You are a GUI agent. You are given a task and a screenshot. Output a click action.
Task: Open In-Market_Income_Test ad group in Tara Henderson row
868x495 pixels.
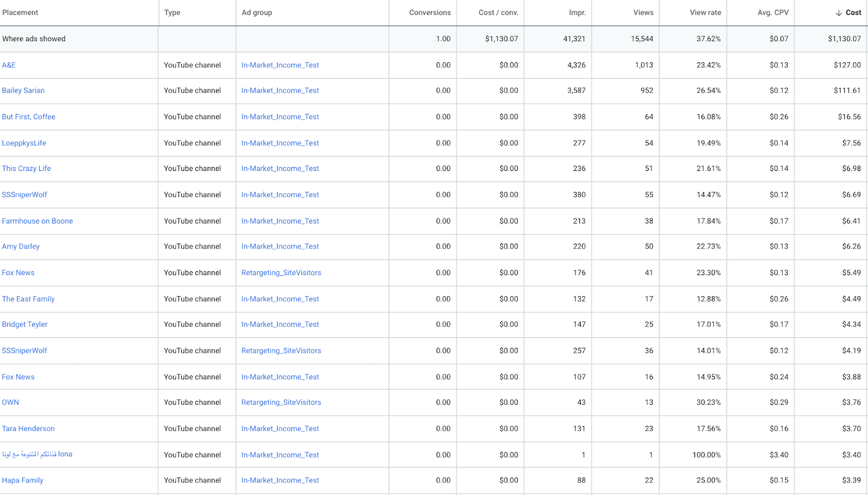pyautogui.click(x=280, y=429)
